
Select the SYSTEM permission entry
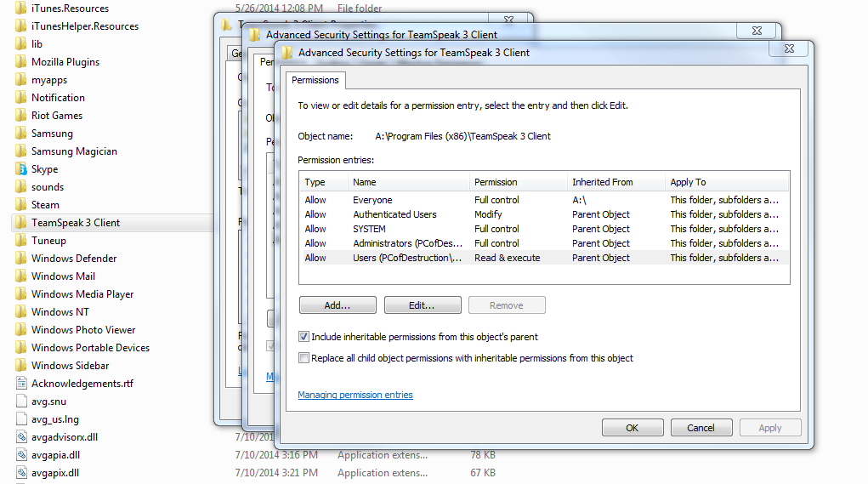544,229
